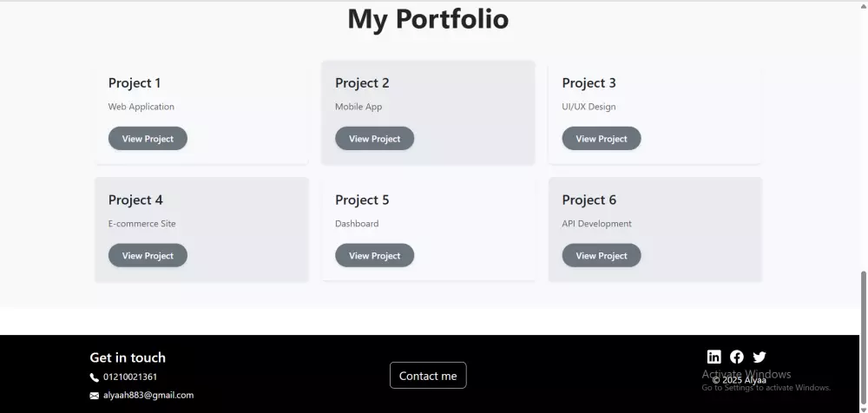Screen dimensions: 868x413
Task: Click the My Portfolio heading
Action: click(x=428, y=19)
